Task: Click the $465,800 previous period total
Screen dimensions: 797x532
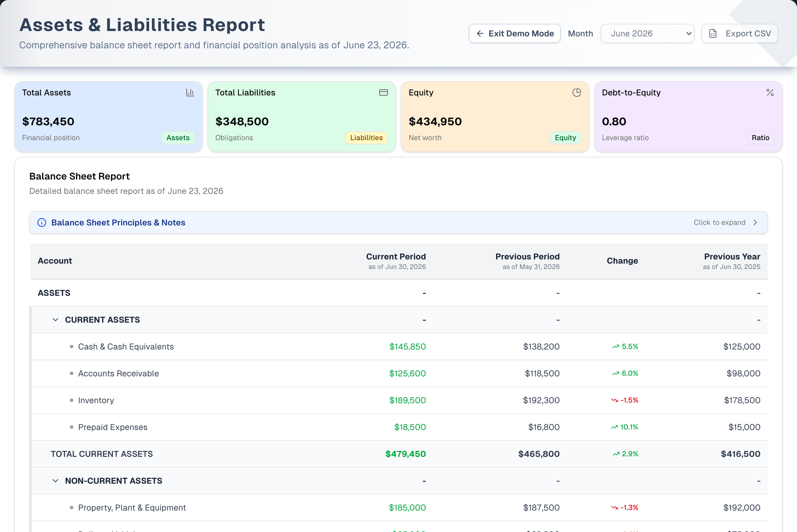Action: pos(539,454)
